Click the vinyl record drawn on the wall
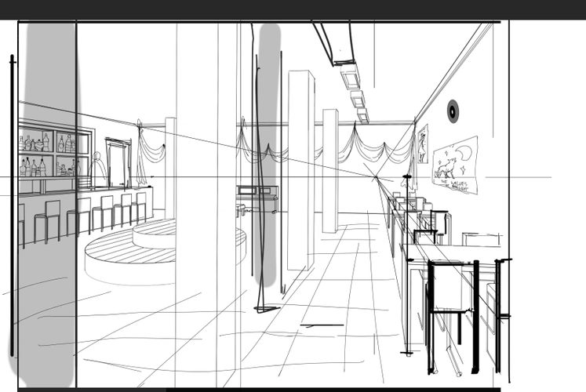Screen dimensions: 586x392 point(453,111)
